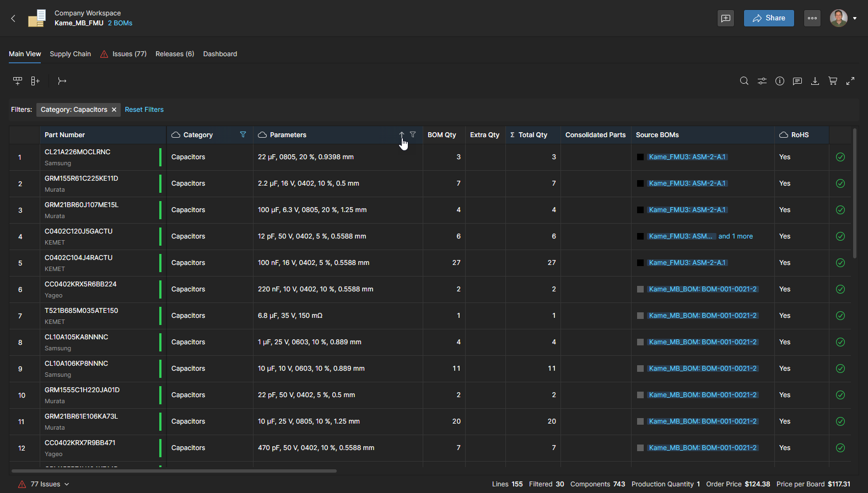Toggle sort arrow on Parameters column
This screenshot has width=868, height=493.
point(402,134)
